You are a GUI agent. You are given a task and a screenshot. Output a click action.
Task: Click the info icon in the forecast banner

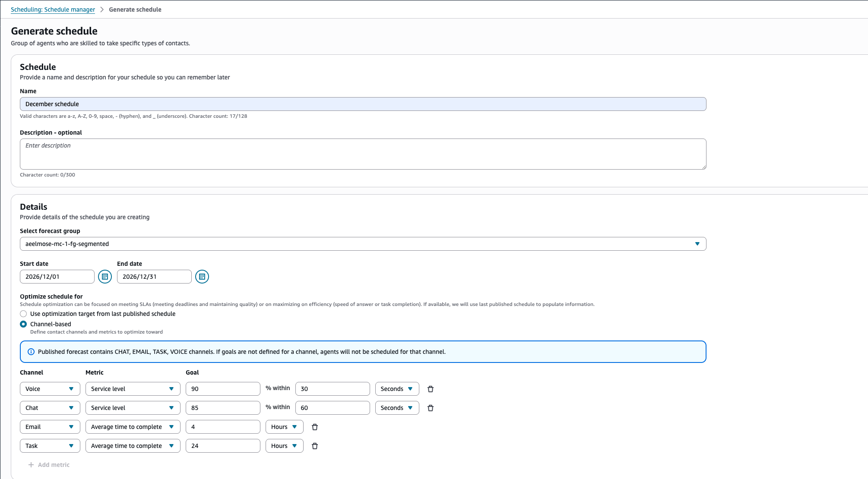(31, 352)
